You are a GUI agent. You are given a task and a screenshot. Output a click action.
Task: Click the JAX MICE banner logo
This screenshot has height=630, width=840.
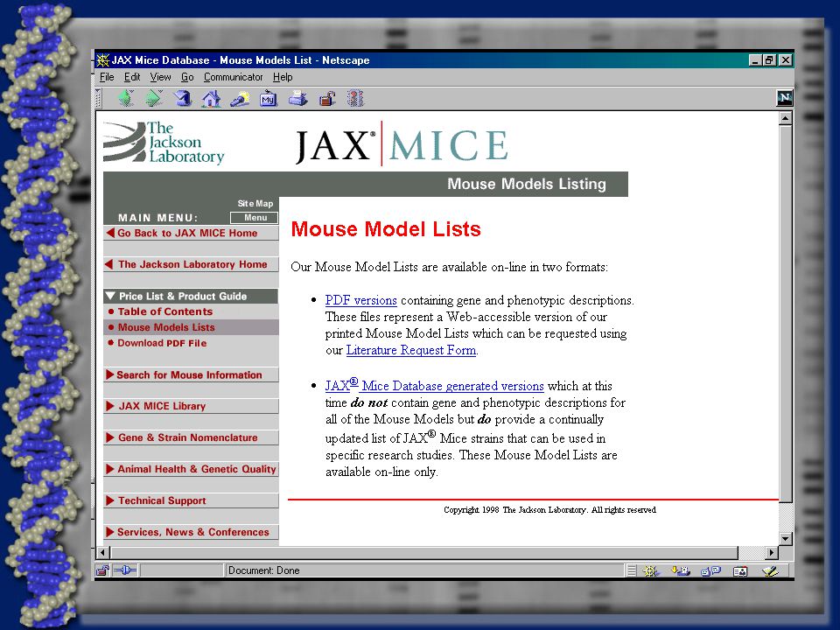click(401, 144)
